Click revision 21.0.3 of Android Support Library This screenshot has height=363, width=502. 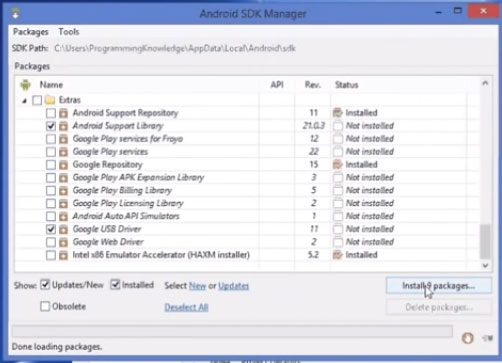tap(313, 126)
